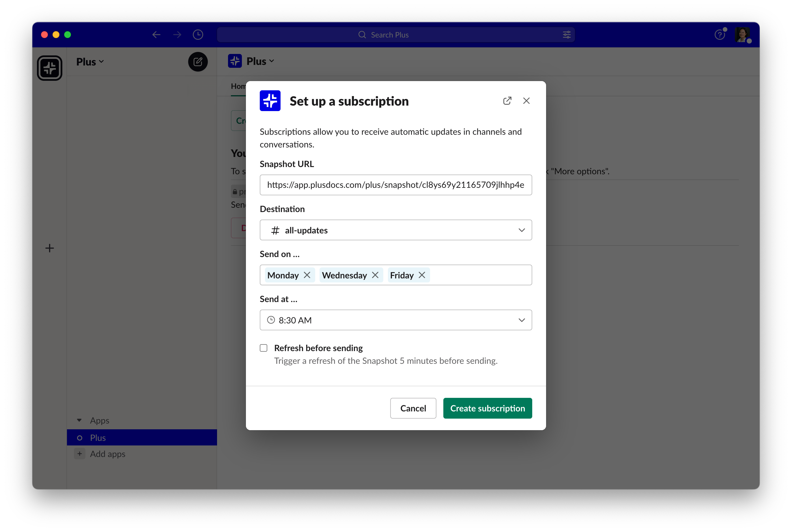This screenshot has height=532, width=792.
Task: Close the Set up a subscription dialog
Action: 526,101
